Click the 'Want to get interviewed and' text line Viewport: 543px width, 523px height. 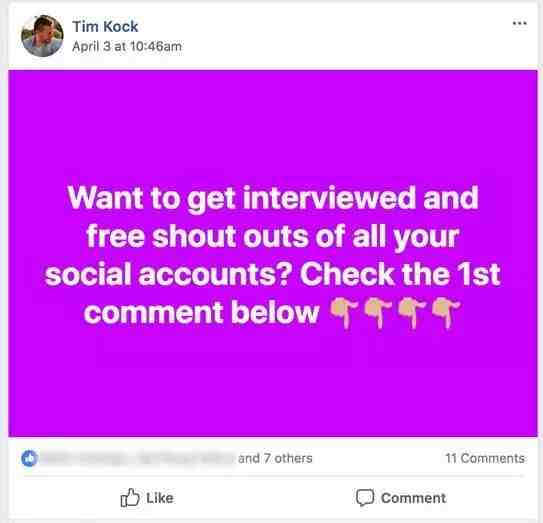click(x=273, y=198)
